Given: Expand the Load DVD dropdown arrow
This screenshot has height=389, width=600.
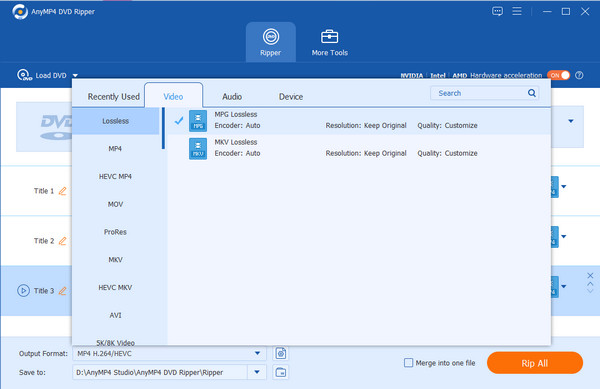Looking at the screenshot, I should [x=75, y=75].
